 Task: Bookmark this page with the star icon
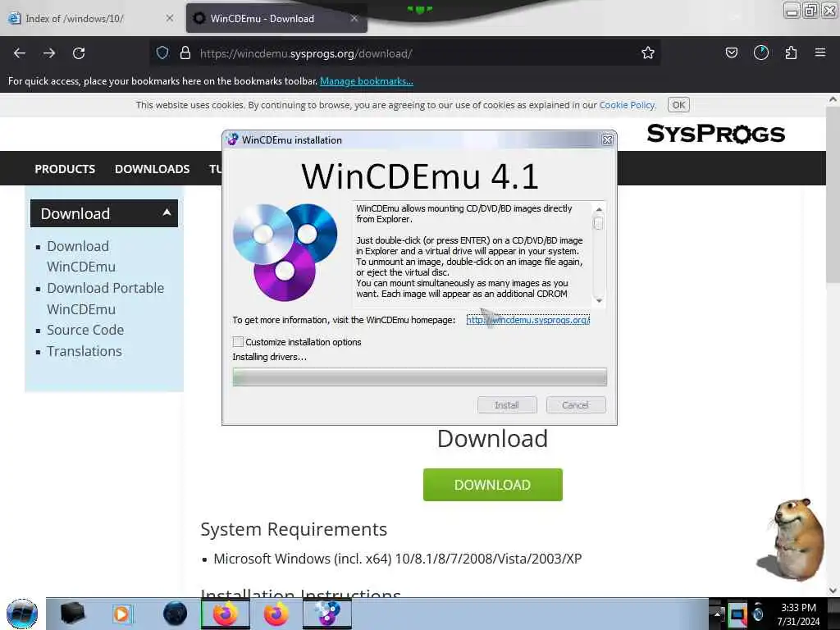click(648, 53)
